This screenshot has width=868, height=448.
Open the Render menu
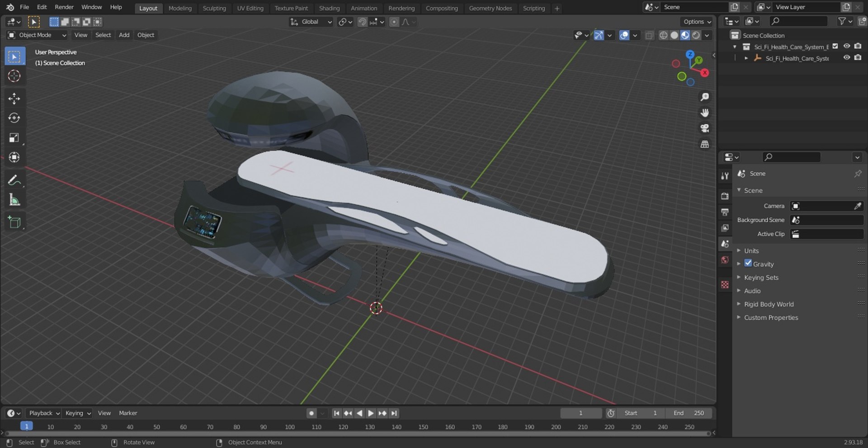(64, 7)
